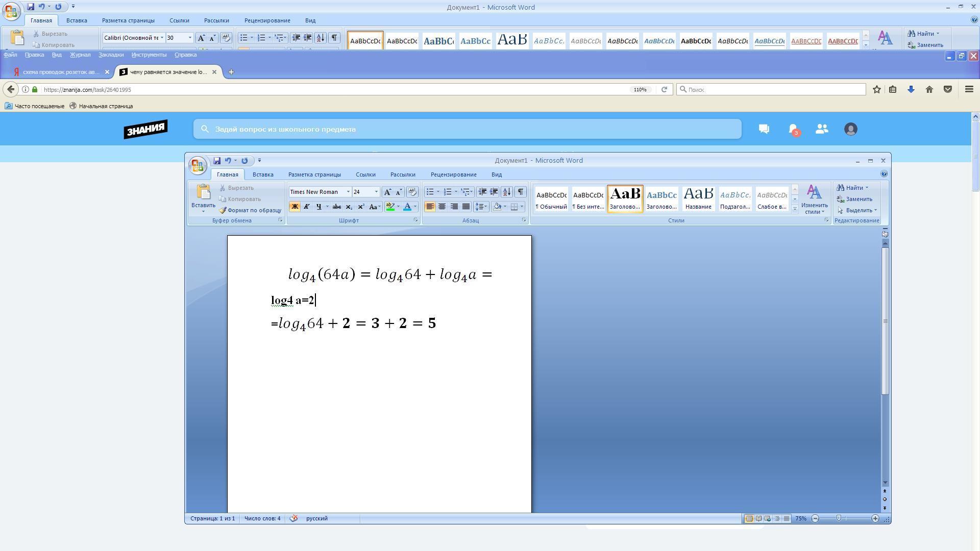Click the Начальная страница bookmark
This screenshot has height=551, width=980.
pos(101,106)
